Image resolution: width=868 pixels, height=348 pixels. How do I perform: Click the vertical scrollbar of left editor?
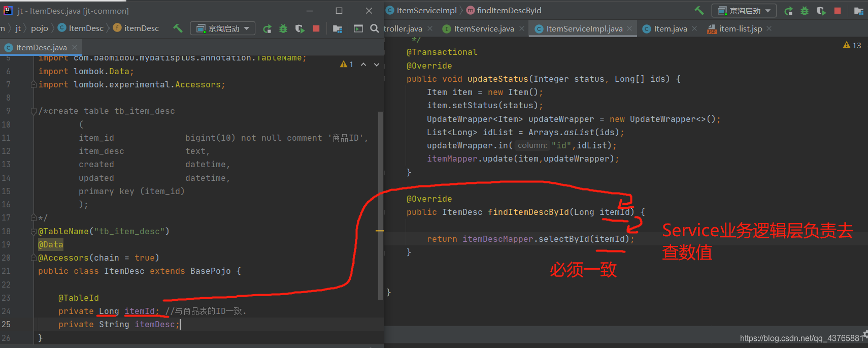point(381,206)
